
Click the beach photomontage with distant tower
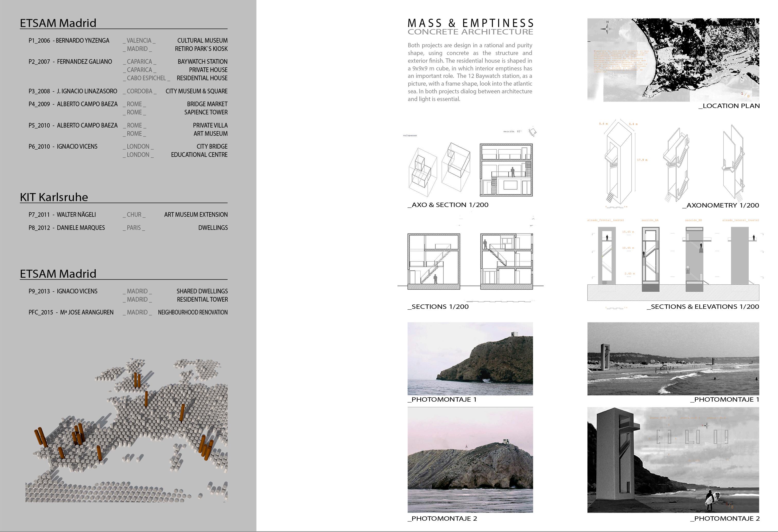[x=673, y=358]
